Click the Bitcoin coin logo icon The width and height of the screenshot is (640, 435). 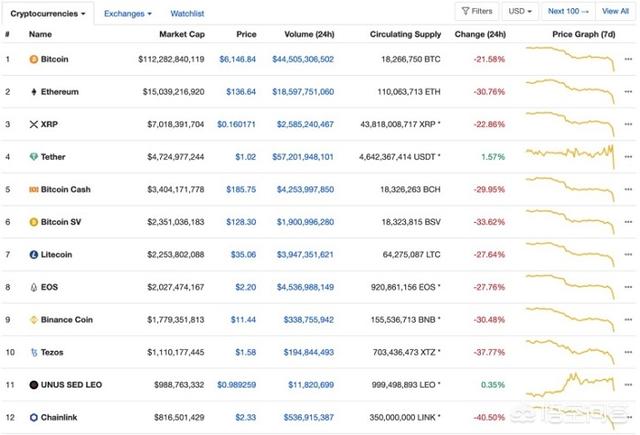coord(33,59)
